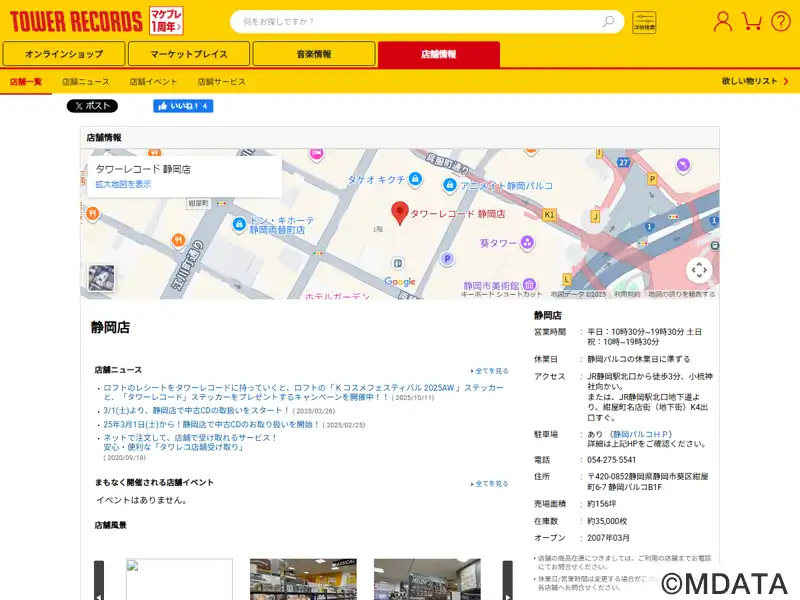
Task: Open the 静岡パルコＨＰ parking link
Action: pos(640,434)
